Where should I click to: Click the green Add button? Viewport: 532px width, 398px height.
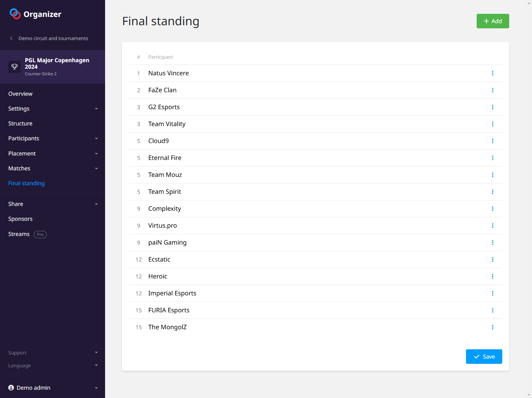coord(493,21)
